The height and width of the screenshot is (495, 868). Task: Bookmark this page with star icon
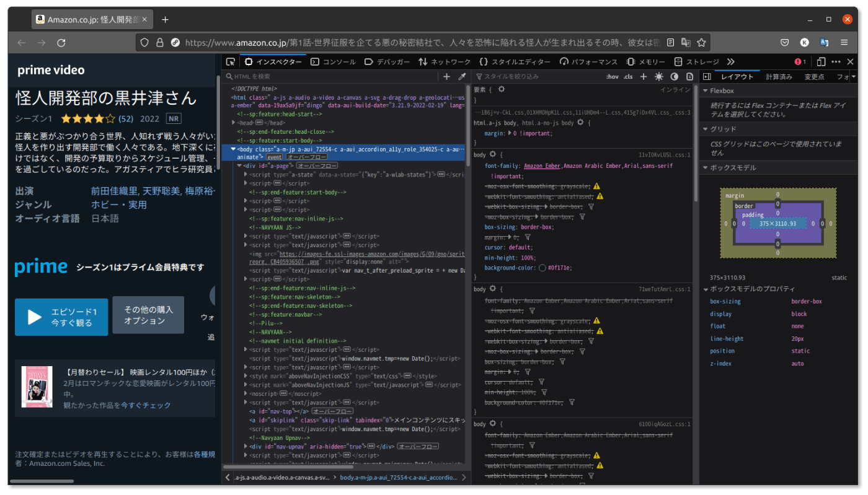(701, 43)
